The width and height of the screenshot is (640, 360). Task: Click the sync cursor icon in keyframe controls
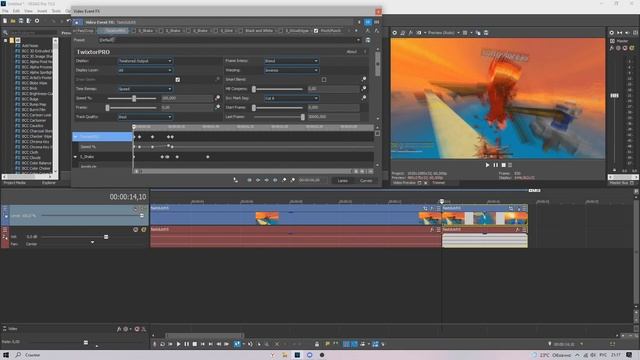236,180
